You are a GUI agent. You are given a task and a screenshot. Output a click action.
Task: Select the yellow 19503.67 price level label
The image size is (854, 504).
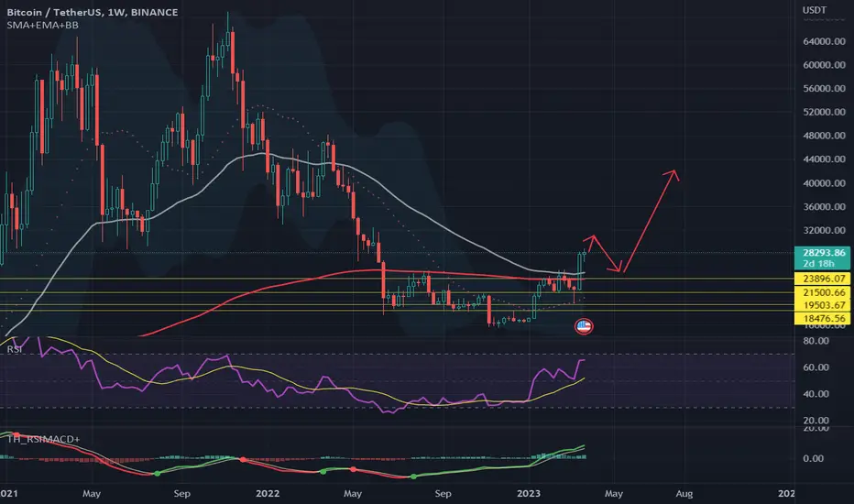click(824, 305)
